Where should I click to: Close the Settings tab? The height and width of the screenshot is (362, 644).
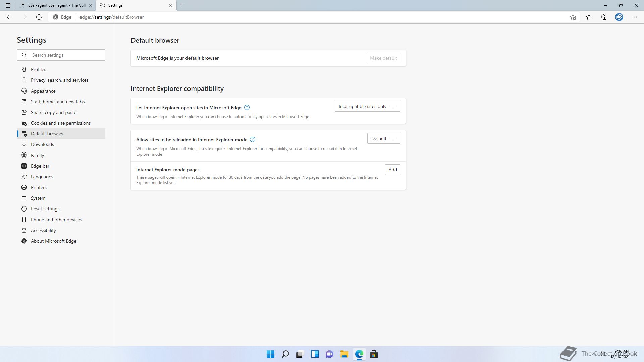[x=171, y=5]
